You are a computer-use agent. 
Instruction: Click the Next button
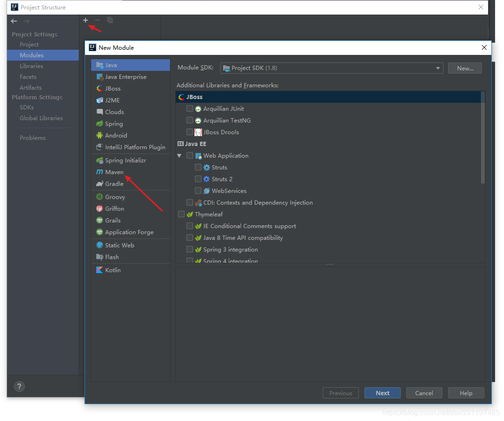382,393
